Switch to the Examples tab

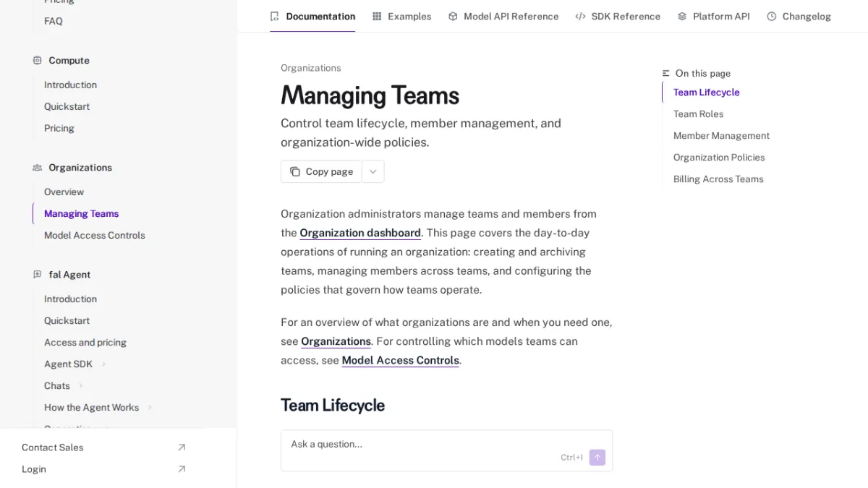(401, 16)
